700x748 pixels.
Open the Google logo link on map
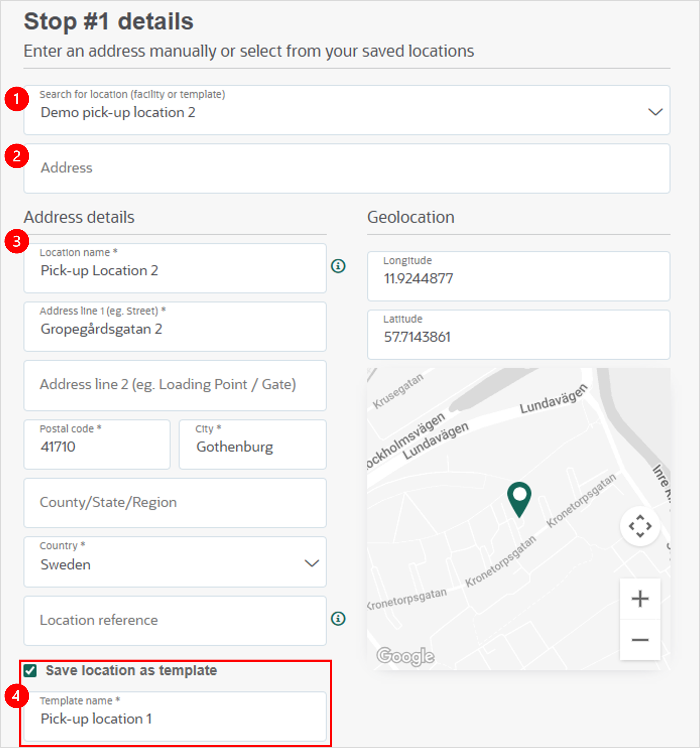click(405, 656)
